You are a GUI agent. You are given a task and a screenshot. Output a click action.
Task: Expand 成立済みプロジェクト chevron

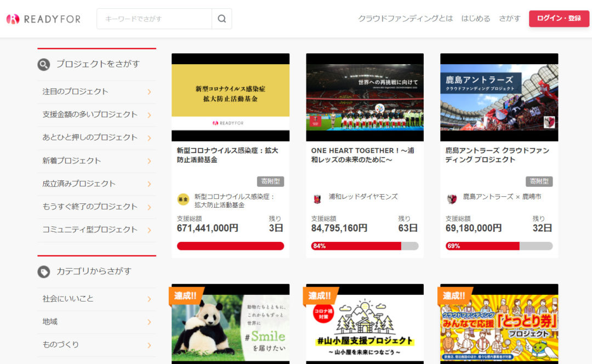click(150, 184)
